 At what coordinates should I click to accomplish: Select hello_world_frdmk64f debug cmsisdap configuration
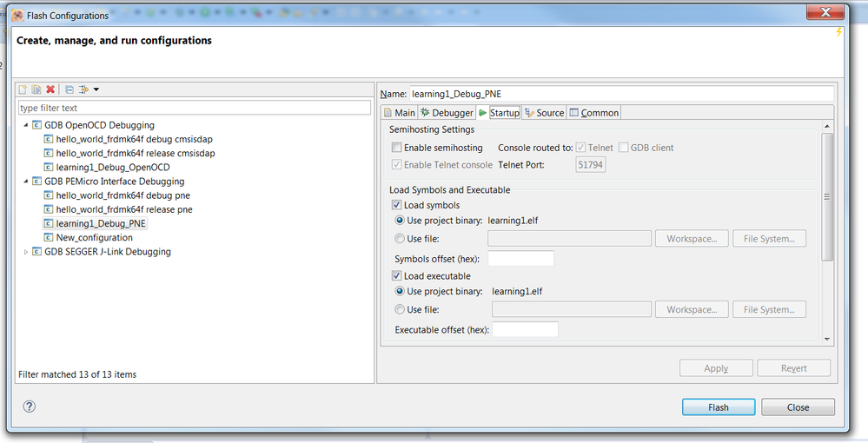tap(134, 139)
